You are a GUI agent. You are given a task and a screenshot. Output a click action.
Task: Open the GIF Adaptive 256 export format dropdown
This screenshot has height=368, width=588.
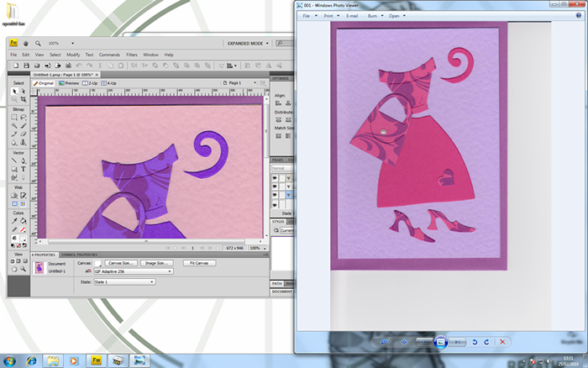click(133, 271)
